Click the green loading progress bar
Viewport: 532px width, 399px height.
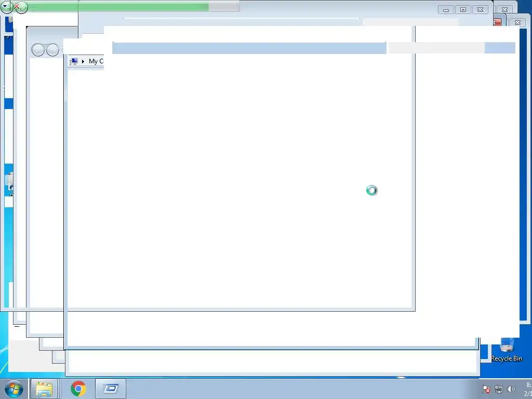[119, 7]
